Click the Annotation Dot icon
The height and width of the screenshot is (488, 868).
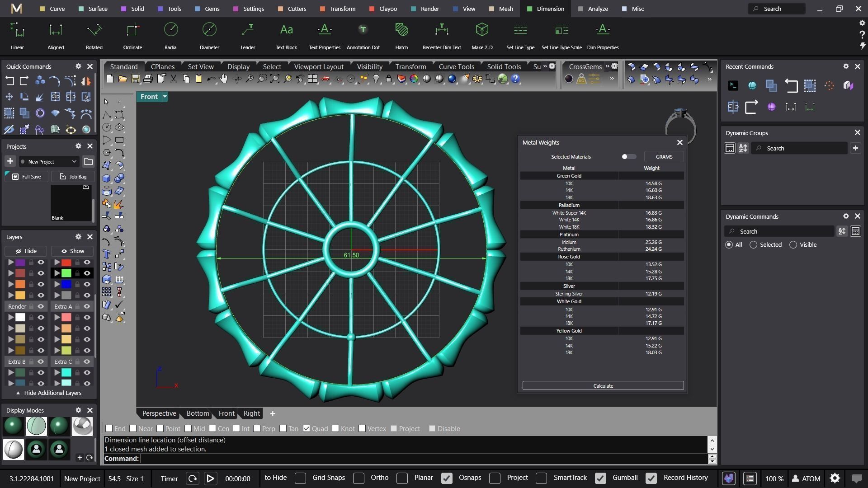tap(363, 35)
